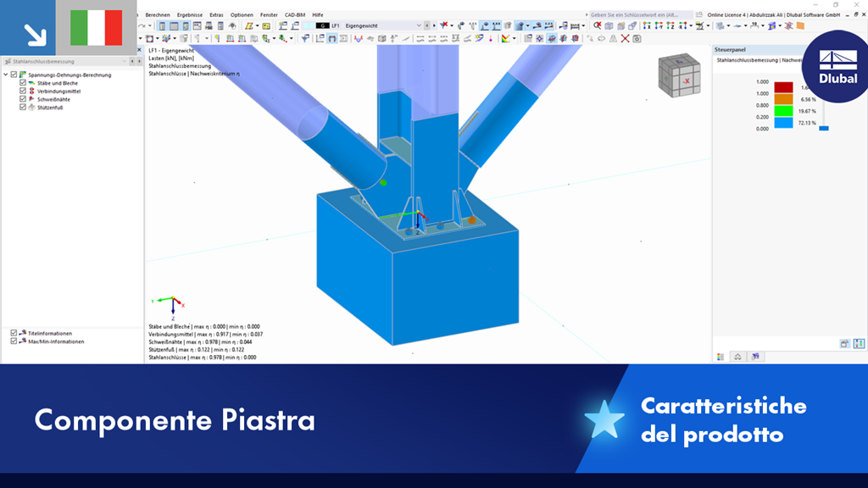Click the color scale results icon
Image resolution: width=868 pixels, height=488 pixels.
[505, 38]
